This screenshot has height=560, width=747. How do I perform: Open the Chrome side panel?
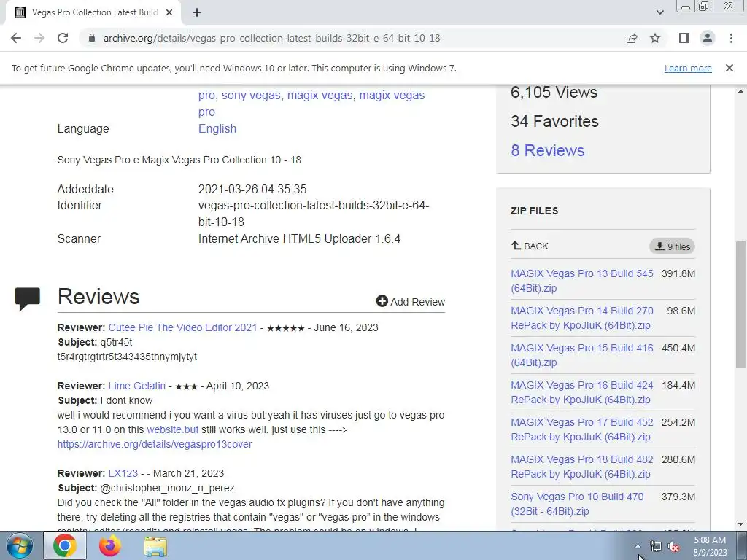[x=684, y=38]
